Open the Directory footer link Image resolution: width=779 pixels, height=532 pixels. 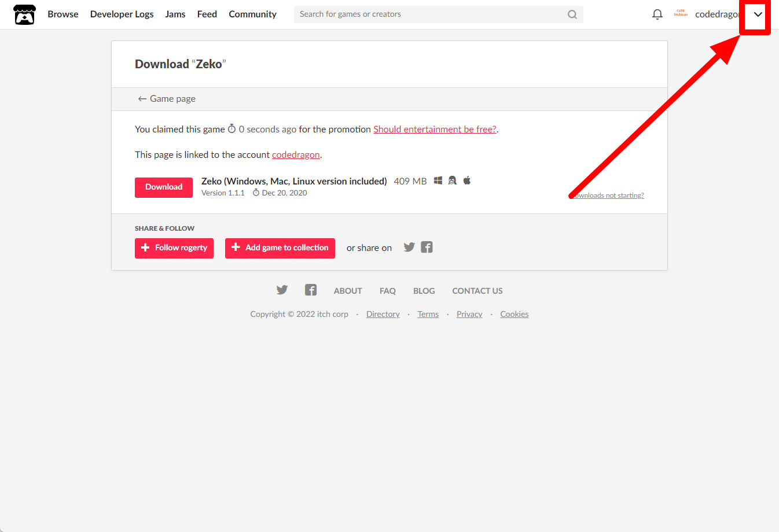[383, 314]
